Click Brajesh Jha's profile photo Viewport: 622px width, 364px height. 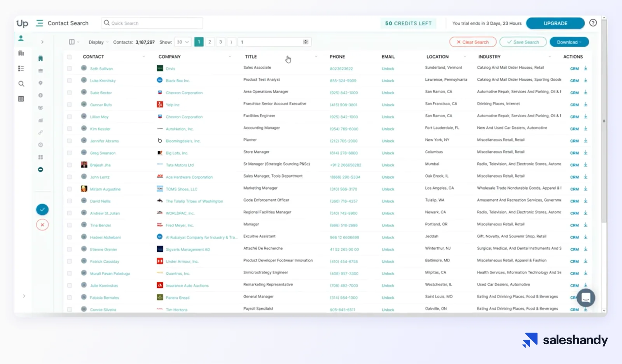84,165
